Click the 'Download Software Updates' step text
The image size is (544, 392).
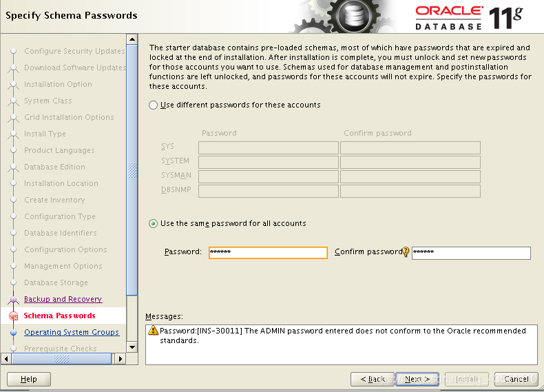point(75,68)
